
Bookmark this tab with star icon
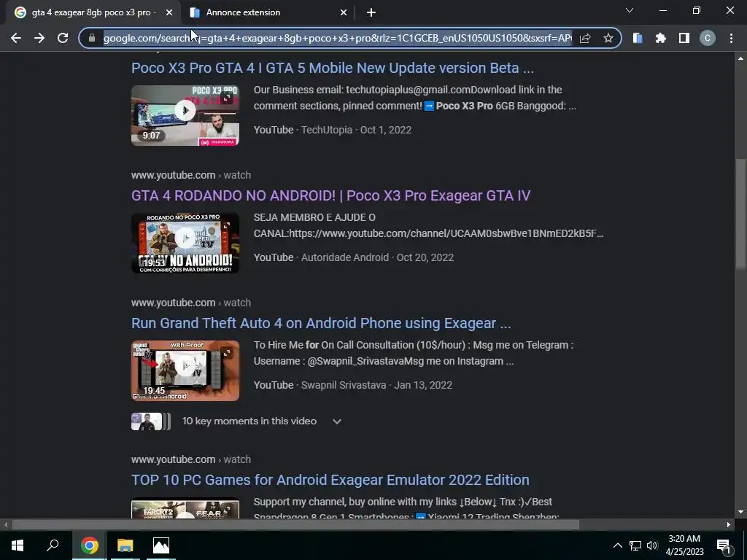point(608,38)
